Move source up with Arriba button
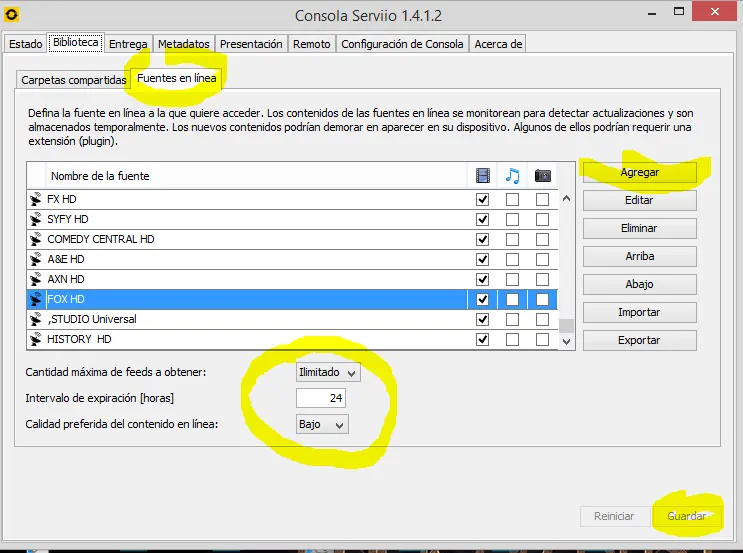743x553 pixels. pyautogui.click(x=640, y=256)
